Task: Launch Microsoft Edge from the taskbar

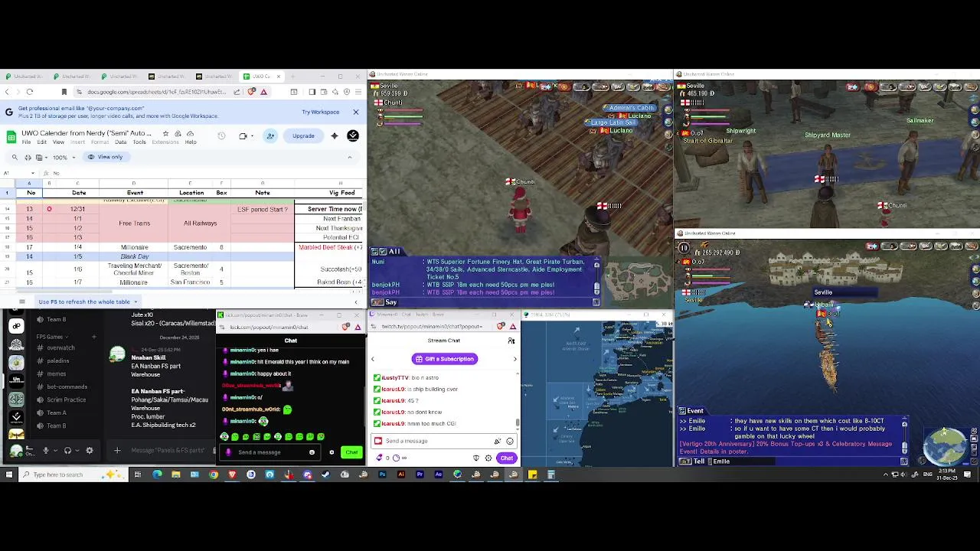Action: [157, 474]
